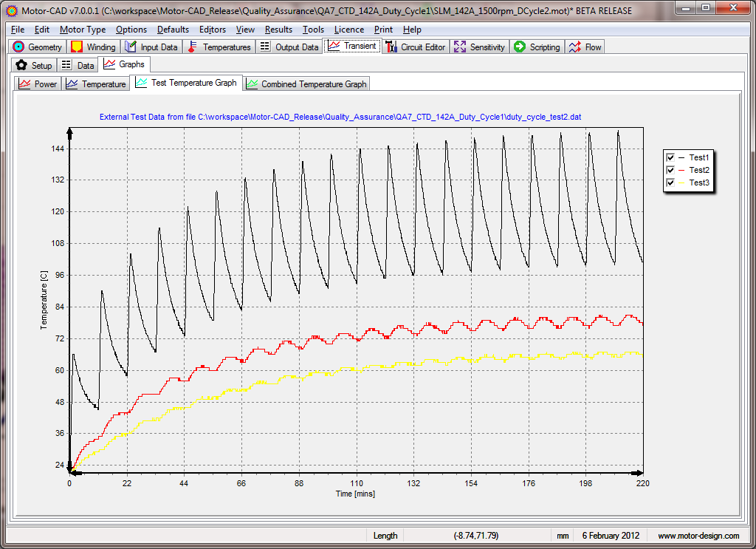This screenshot has height=549, width=756.
Task: Click the Time [mins] axis label
Action: [355, 494]
